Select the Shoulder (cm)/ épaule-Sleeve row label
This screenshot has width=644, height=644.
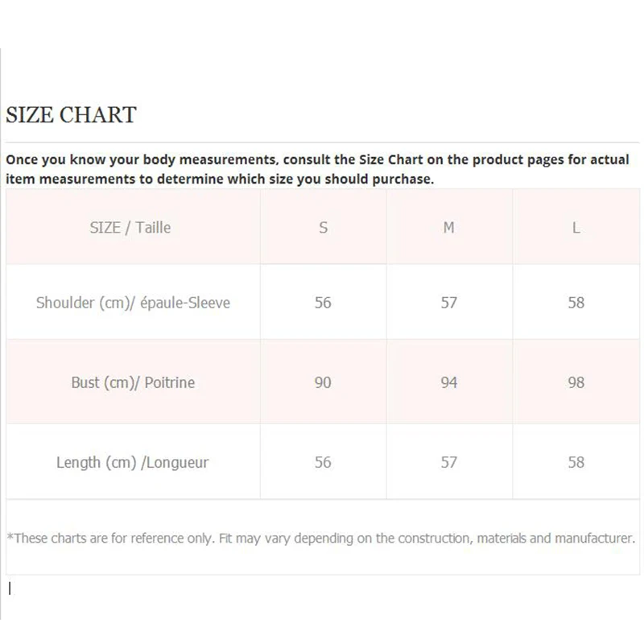(x=133, y=303)
